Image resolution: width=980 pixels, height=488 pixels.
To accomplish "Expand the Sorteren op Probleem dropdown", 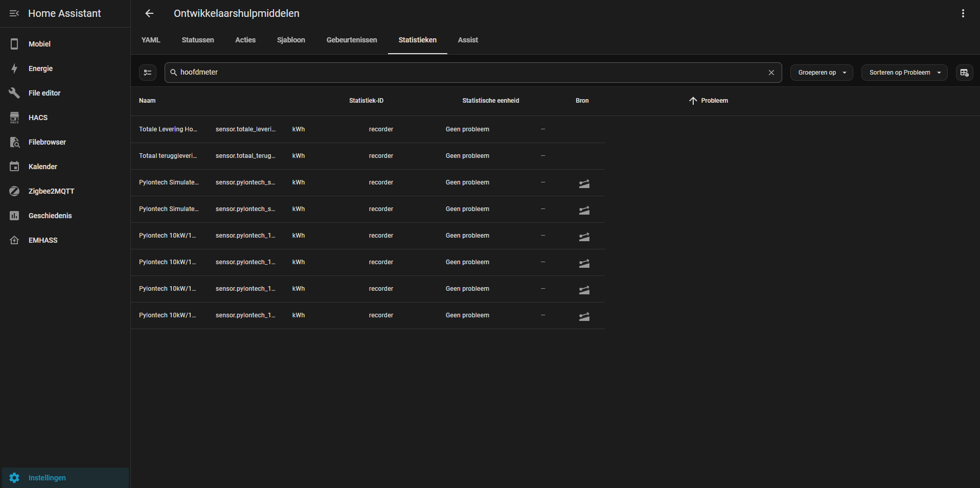I will tap(904, 73).
